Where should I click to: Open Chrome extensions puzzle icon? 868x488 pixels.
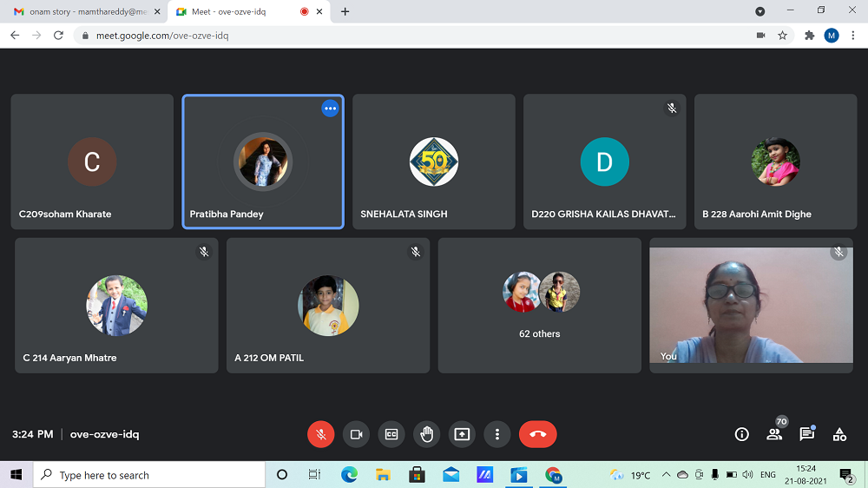pos(809,36)
